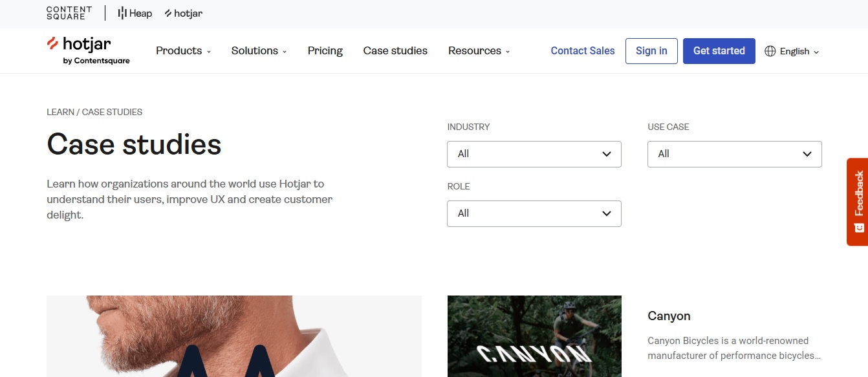Follow the Contact Sales link

pyautogui.click(x=582, y=50)
